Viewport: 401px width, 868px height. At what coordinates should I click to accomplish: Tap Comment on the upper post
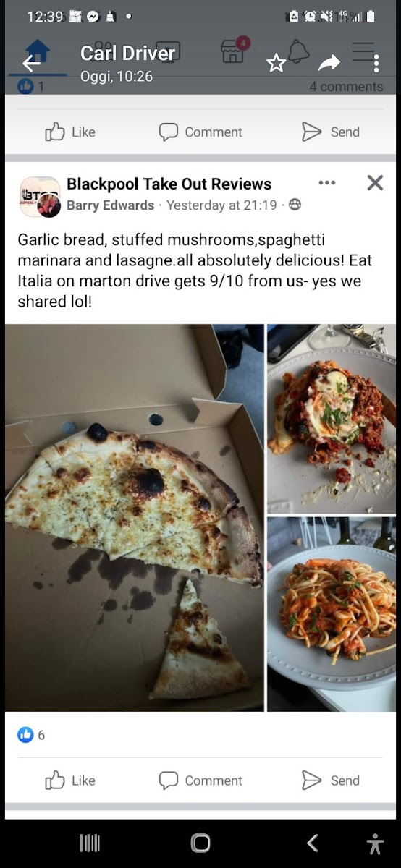click(200, 132)
